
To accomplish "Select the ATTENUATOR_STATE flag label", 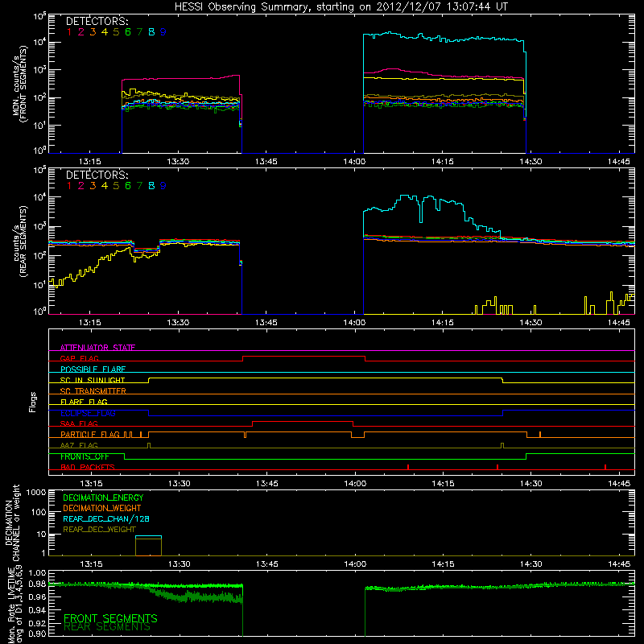I will coord(97,348).
